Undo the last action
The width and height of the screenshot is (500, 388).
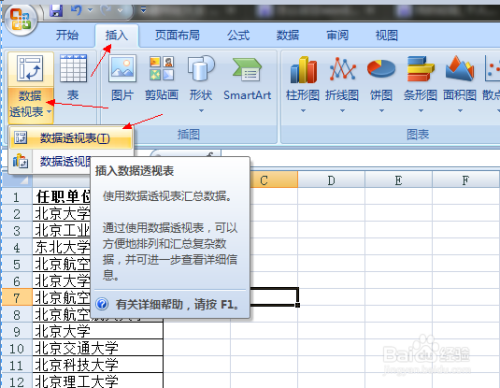pos(76,11)
